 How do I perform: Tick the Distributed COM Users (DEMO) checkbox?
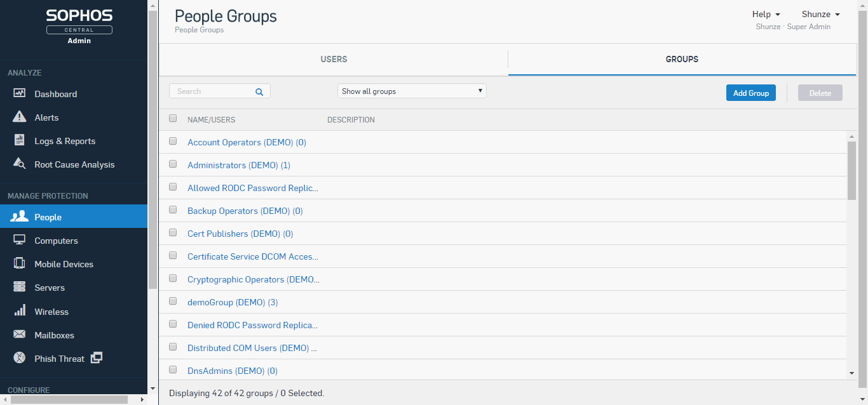coord(173,347)
